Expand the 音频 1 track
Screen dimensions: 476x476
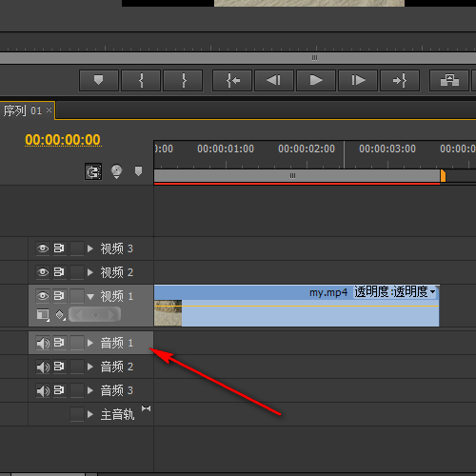(x=90, y=343)
